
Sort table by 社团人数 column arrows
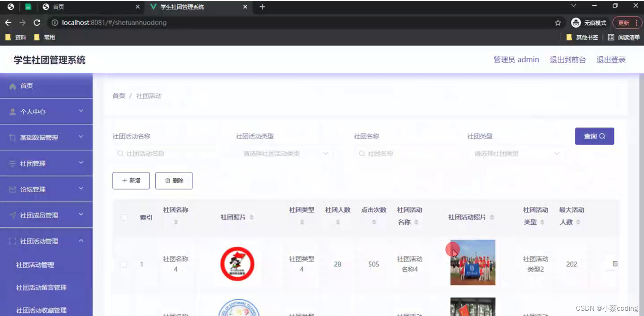338,222
